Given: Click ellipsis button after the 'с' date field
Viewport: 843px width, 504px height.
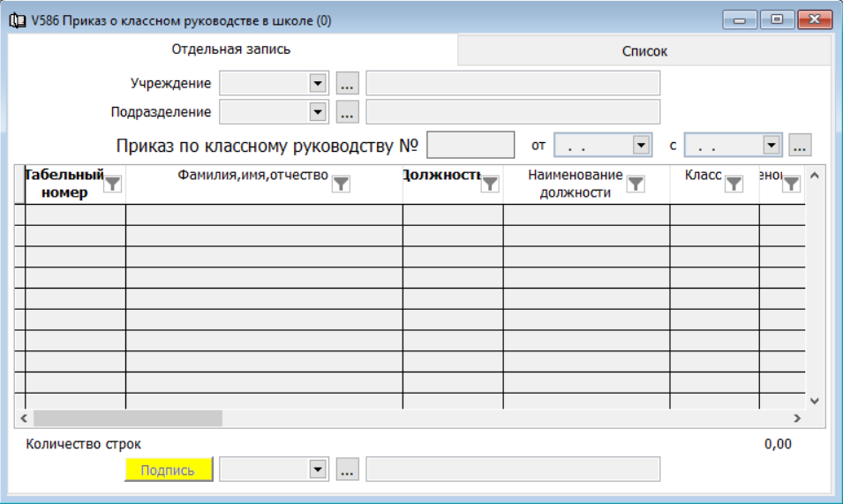Looking at the screenshot, I should 800,145.
